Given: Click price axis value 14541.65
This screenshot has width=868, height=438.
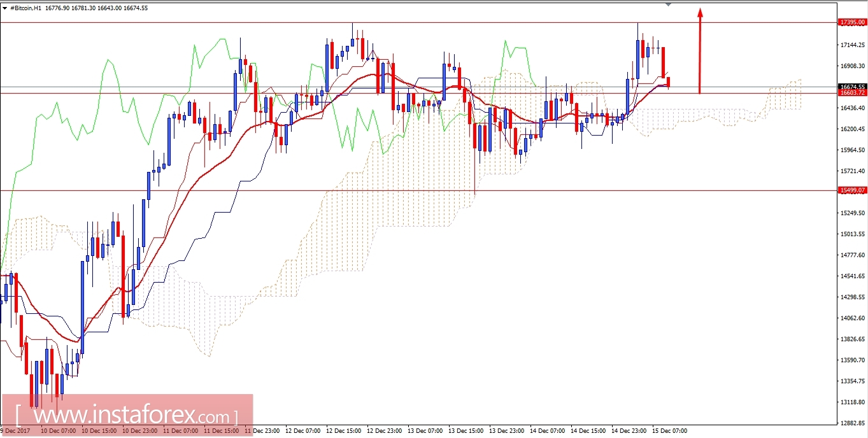Looking at the screenshot, I should pos(852,276).
